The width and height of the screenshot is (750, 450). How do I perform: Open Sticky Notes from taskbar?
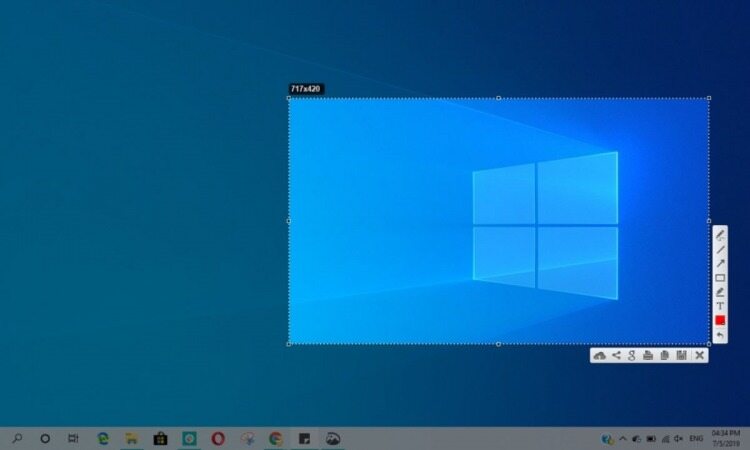coord(304,439)
